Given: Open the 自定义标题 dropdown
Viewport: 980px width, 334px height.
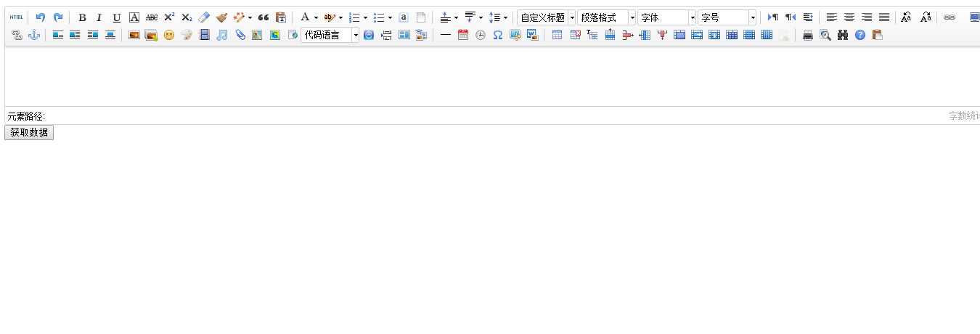Looking at the screenshot, I should 546,17.
